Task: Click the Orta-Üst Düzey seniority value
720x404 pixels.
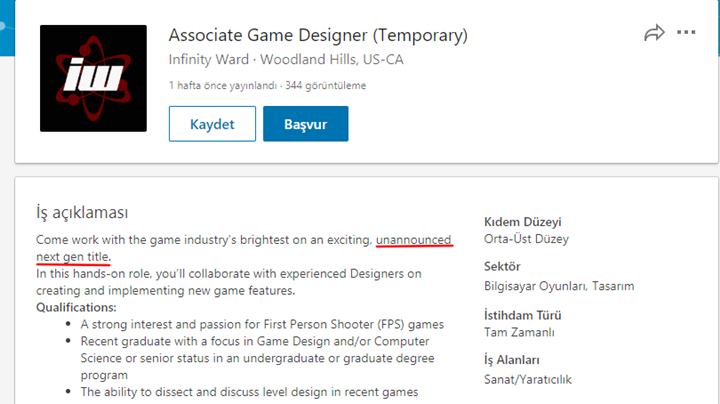Action: tap(526, 239)
